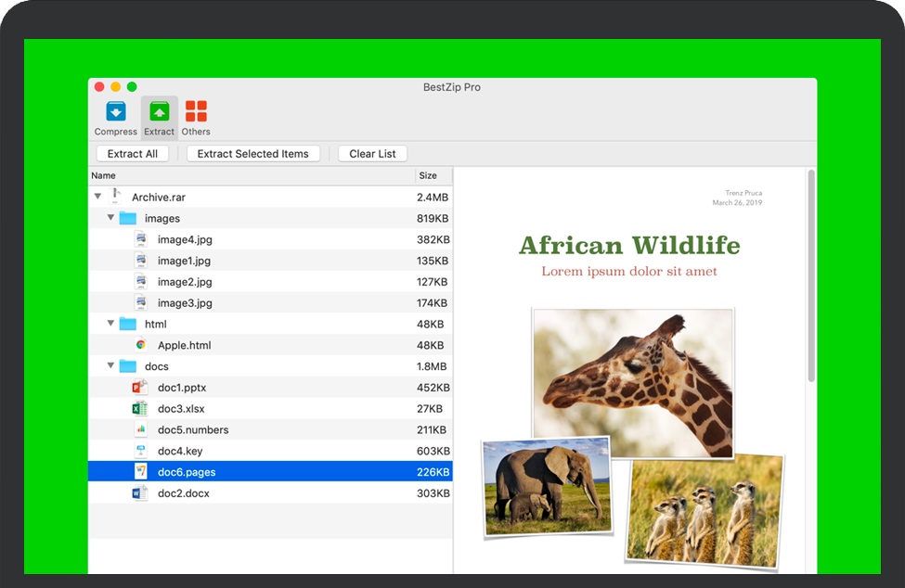Click Extract Selected Items button
The image size is (905, 588).
[x=252, y=154]
